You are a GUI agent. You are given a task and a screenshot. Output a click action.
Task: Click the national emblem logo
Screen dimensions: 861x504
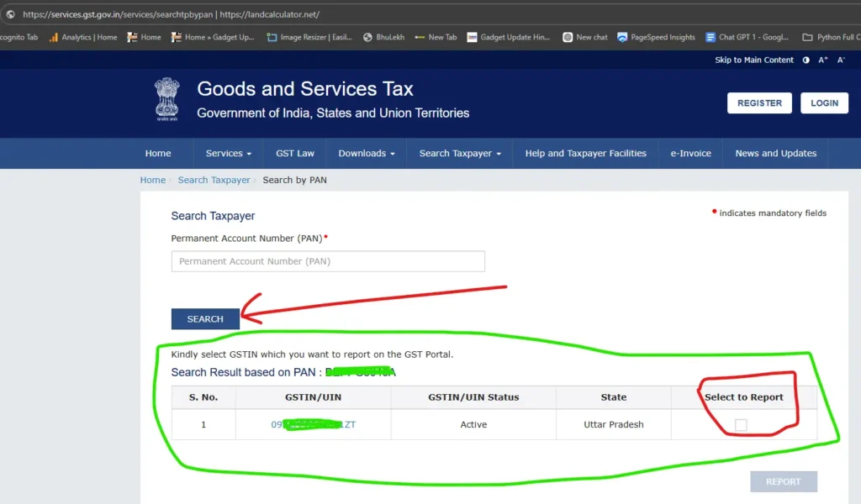(166, 99)
